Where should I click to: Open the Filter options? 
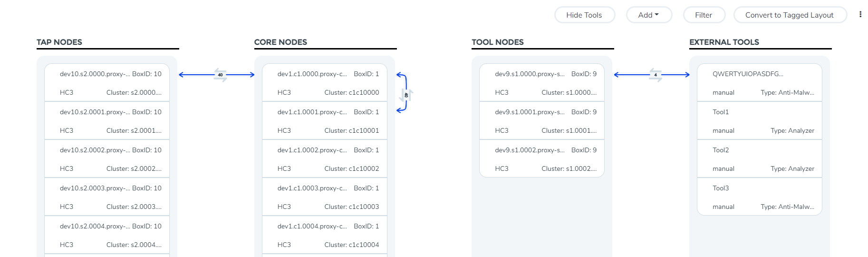click(704, 15)
